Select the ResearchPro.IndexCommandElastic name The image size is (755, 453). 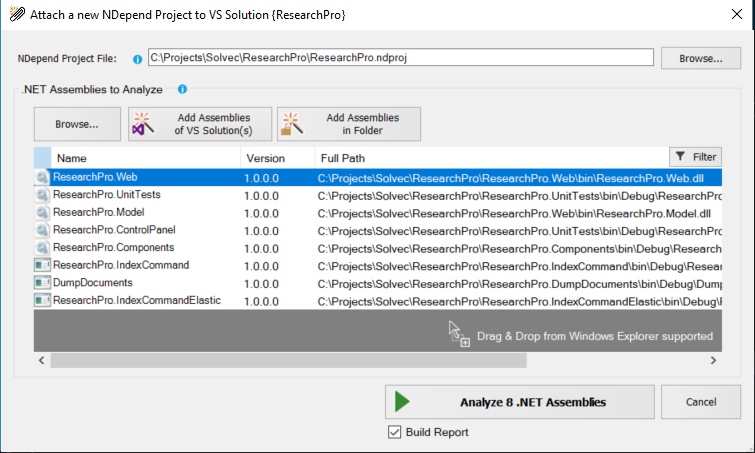pos(137,300)
